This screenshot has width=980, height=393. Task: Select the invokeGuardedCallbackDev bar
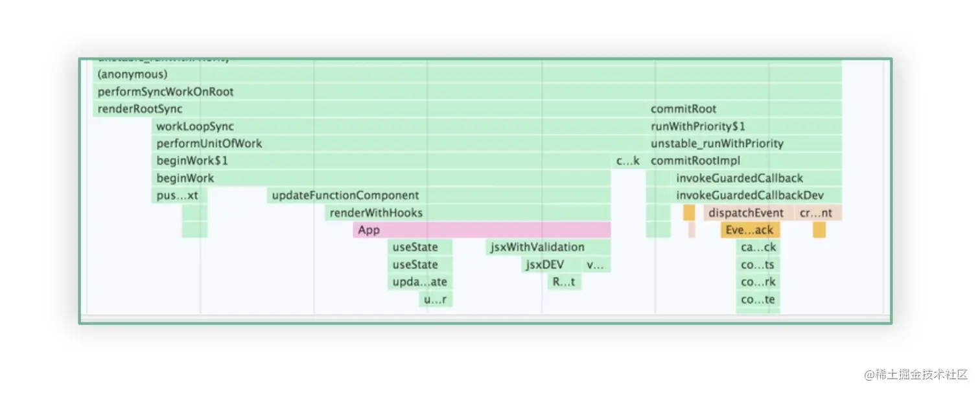pyautogui.click(x=756, y=195)
